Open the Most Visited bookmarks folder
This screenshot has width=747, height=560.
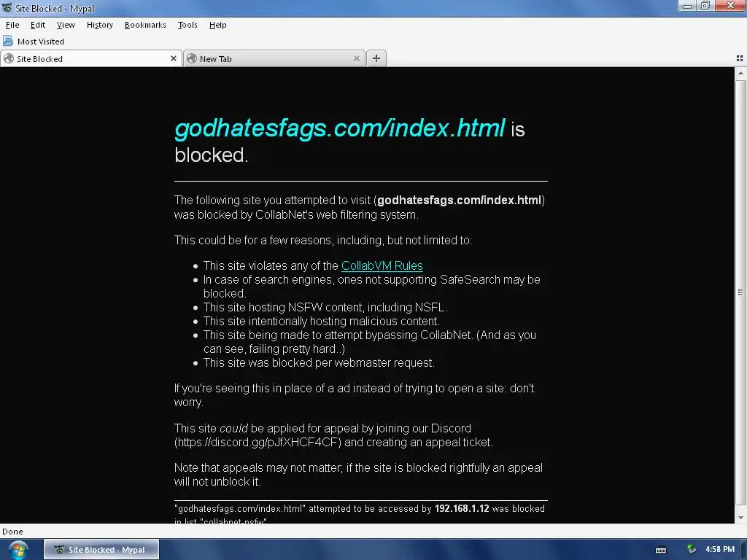pos(34,42)
